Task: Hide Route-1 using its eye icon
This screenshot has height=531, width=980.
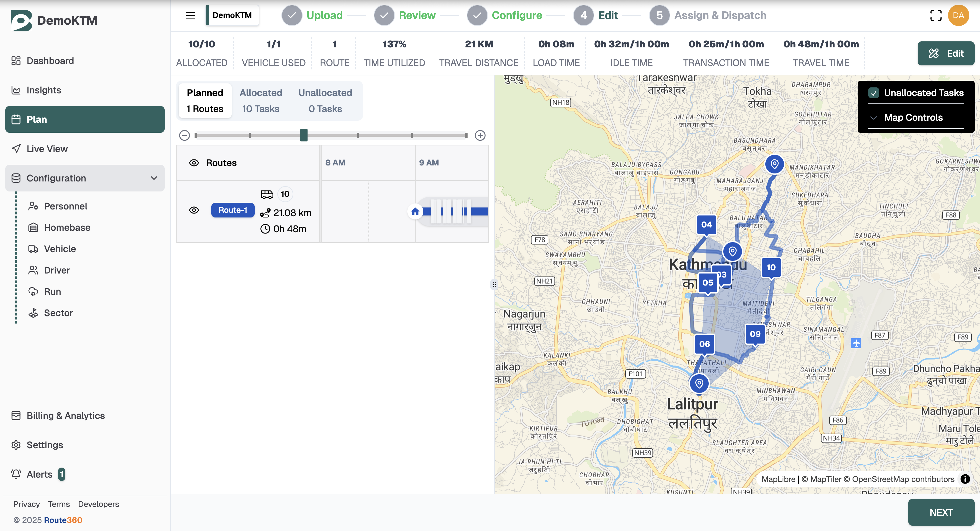Action: point(194,210)
